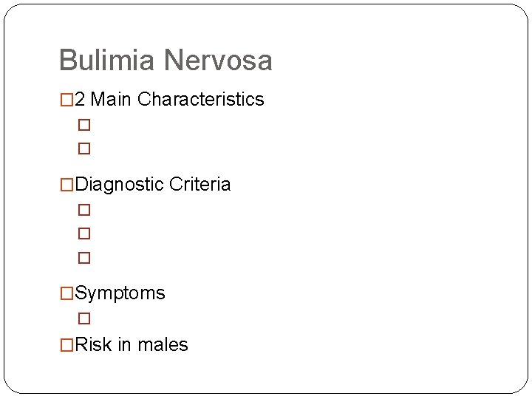Screen dimensions: 532x399
Task: Select the Symptoms heading text
Action: (120, 293)
